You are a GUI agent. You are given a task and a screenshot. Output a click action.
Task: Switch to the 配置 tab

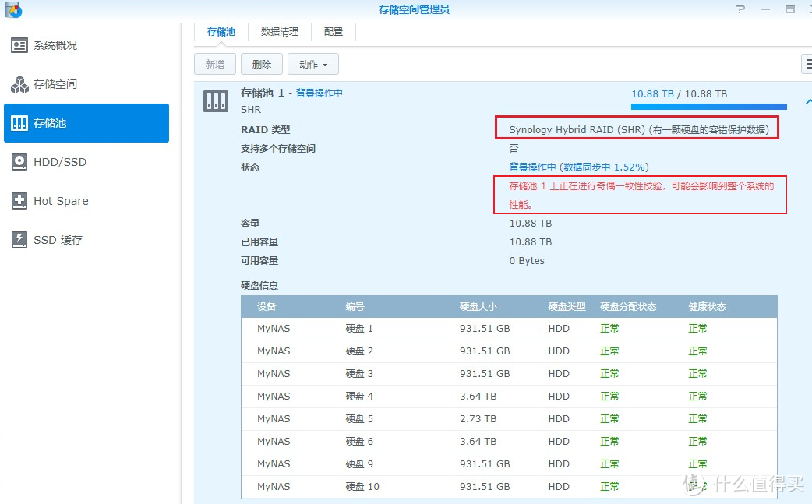334,32
